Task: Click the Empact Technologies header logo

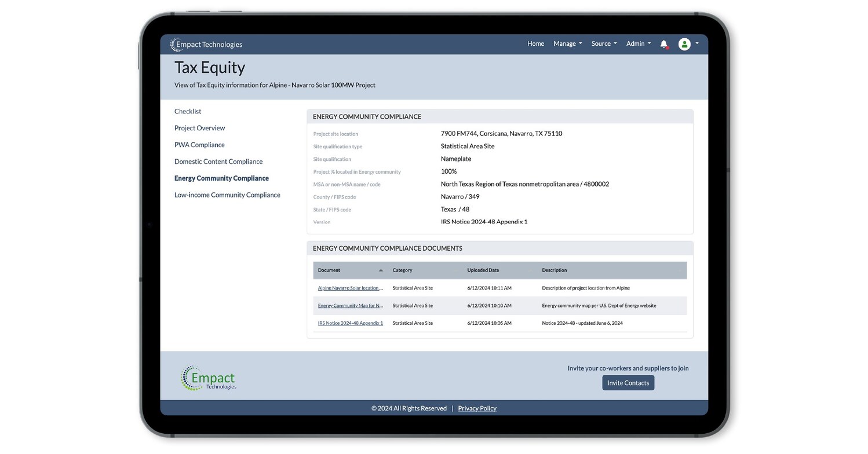Action: 206,44
